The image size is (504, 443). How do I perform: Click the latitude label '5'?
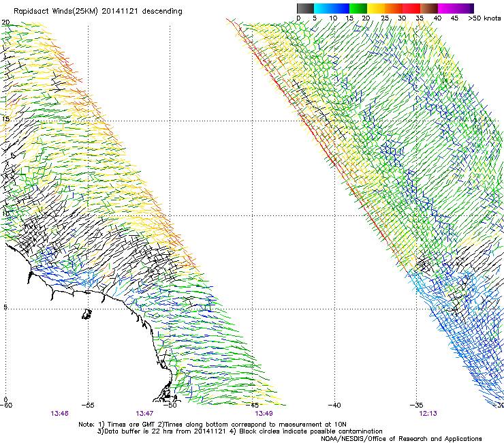coord(5,307)
